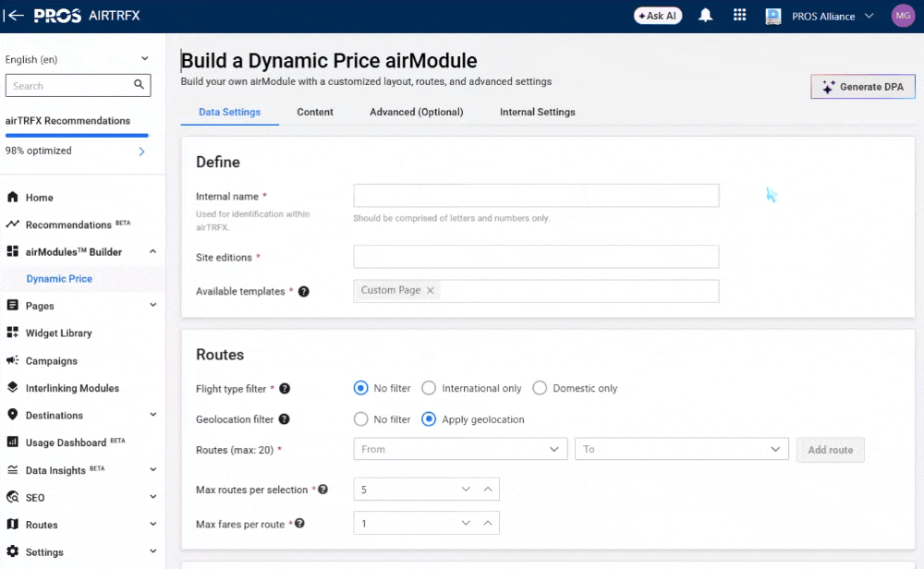Open the 98% optimized recommendations arrow
Image resolution: width=924 pixels, height=569 pixels.
tap(141, 151)
